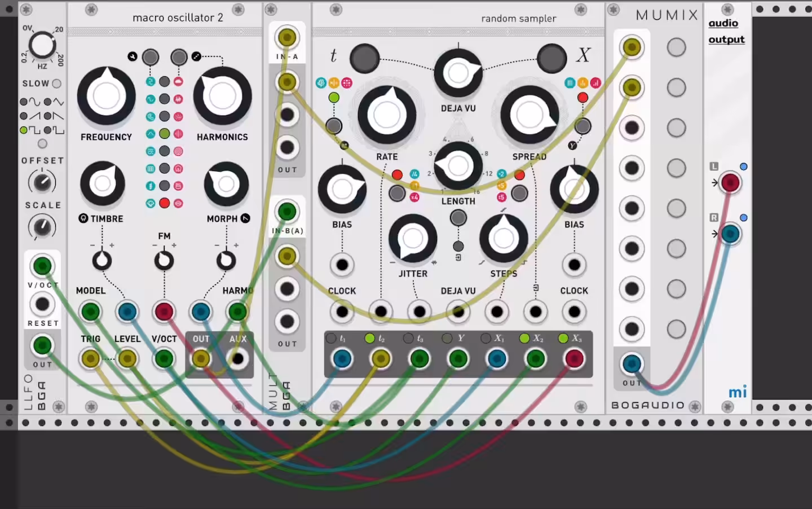This screenshot has height=509, width=812.
Task: Click the X Deja Vu button on random sampler
Action: [551, 58]
